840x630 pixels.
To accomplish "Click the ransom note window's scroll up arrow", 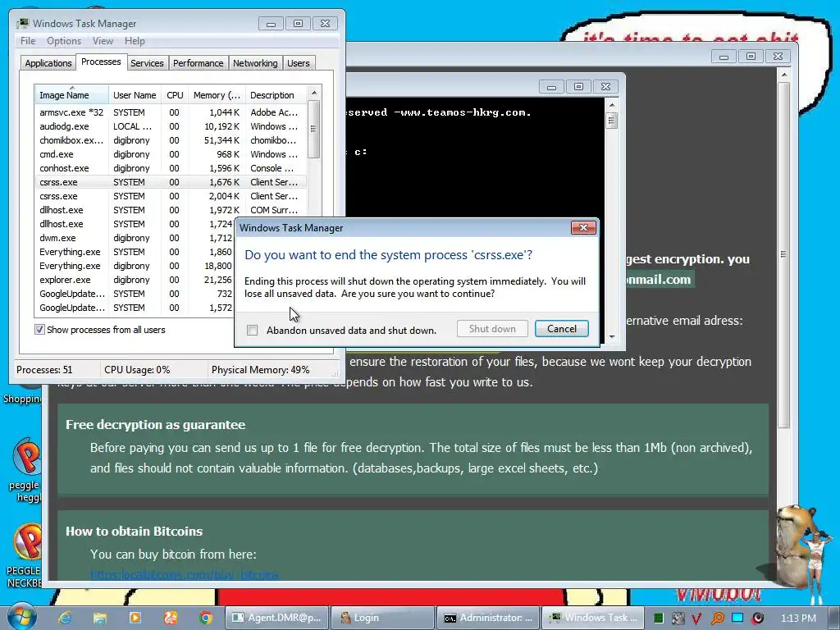I will pyautogui.click(x=783, y=75).
